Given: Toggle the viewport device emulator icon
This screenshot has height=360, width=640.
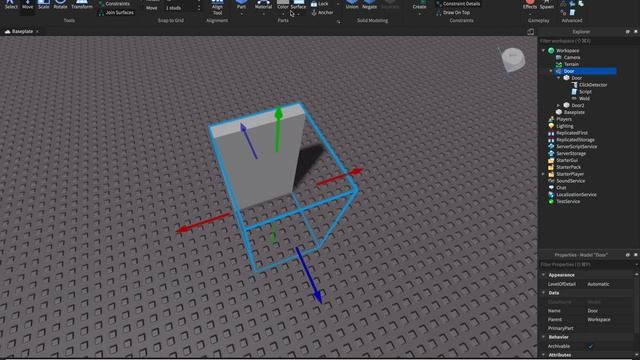Looking at the screenshot, I should (530, 31).
